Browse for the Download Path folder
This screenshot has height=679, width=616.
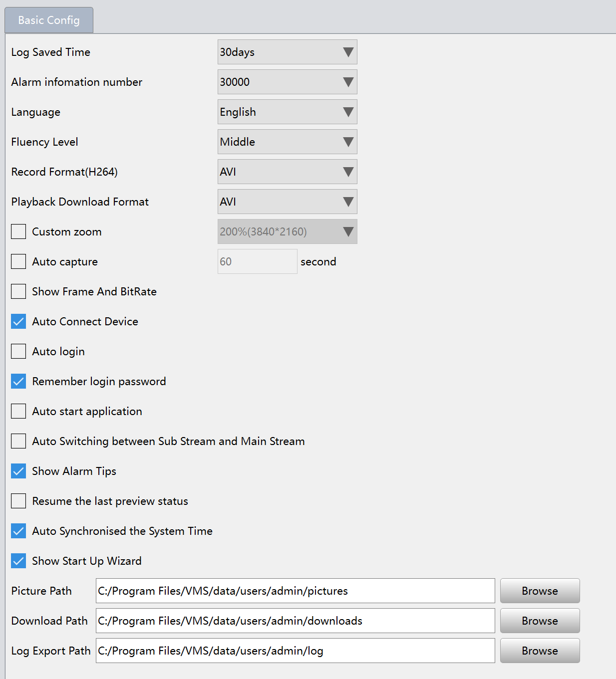540,621
